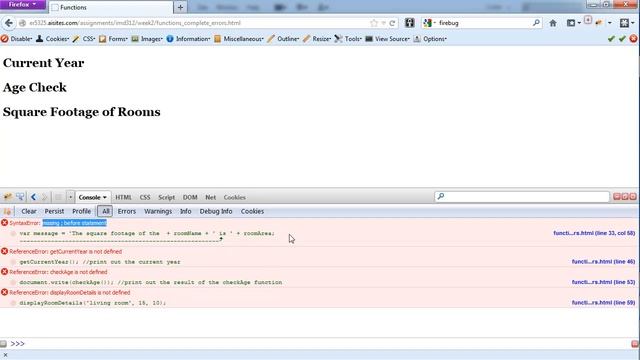Screen dimensions: 640x360
Task: Open the source link for line 59
Action: pyautogui.click(x=603, y=302)
